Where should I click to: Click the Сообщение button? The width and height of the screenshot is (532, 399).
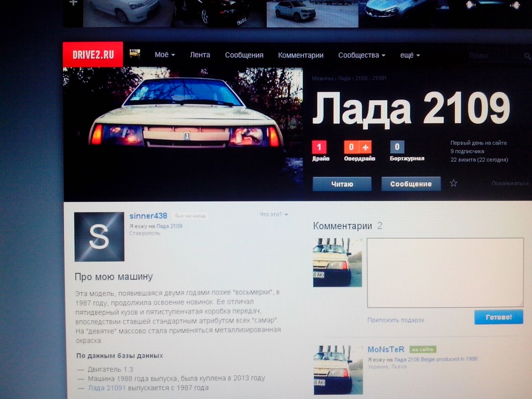pos(411,184)
